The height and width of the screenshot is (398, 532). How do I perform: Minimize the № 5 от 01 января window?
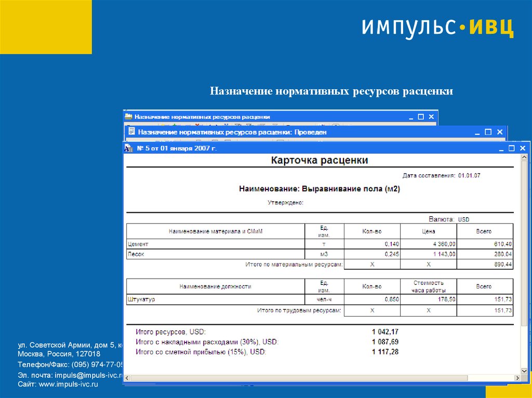coord(501,148)
